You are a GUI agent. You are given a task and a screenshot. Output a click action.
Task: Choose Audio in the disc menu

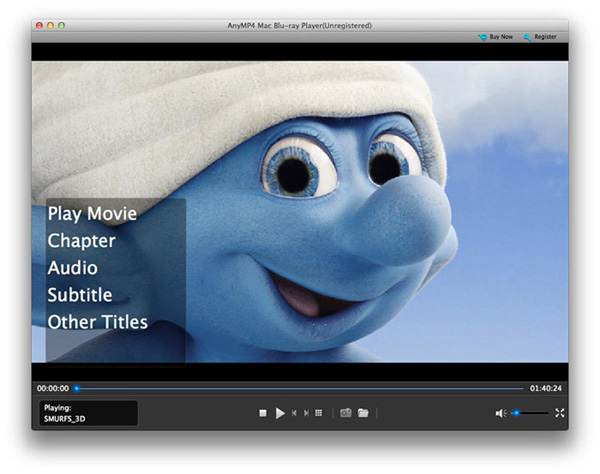(72, 268)
